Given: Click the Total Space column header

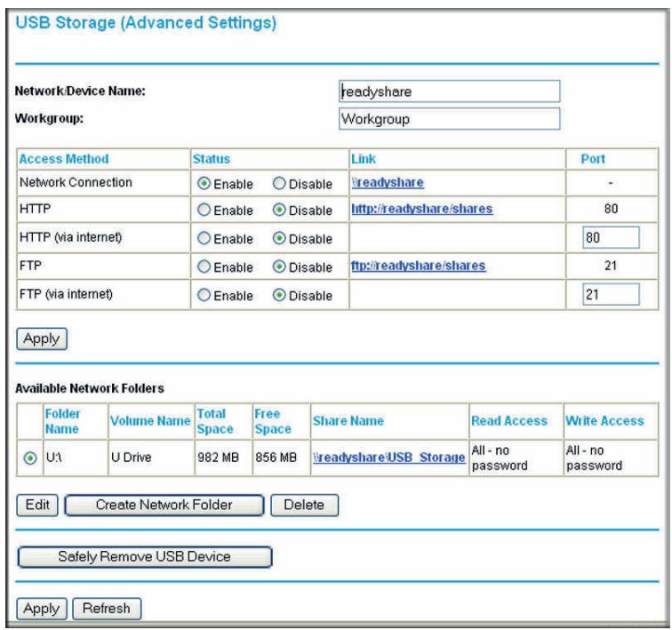Looking at the screenshot, I should pos(215,421).
